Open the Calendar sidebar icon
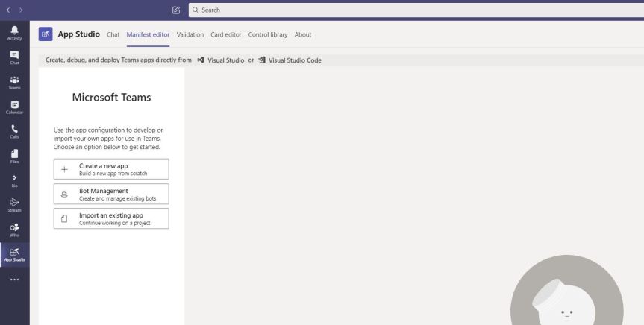Viewport: 644px width, 325px height. [x=14, y=107]
